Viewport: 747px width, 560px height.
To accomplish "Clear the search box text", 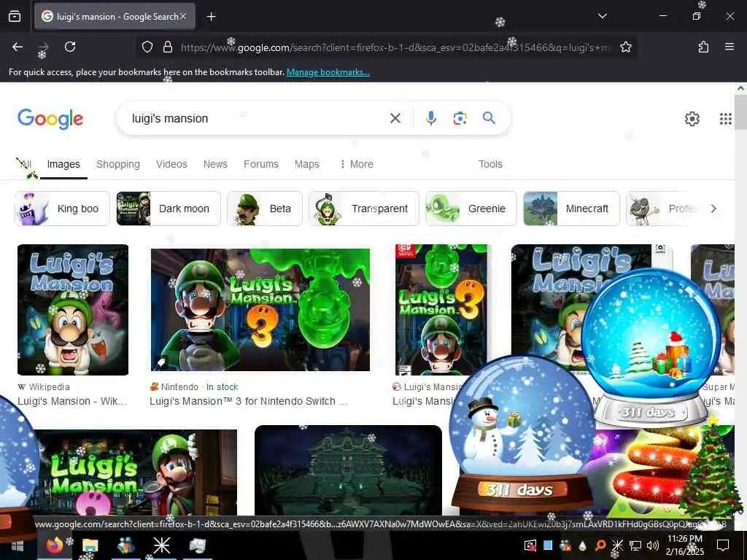I will (x=395, y=118).
